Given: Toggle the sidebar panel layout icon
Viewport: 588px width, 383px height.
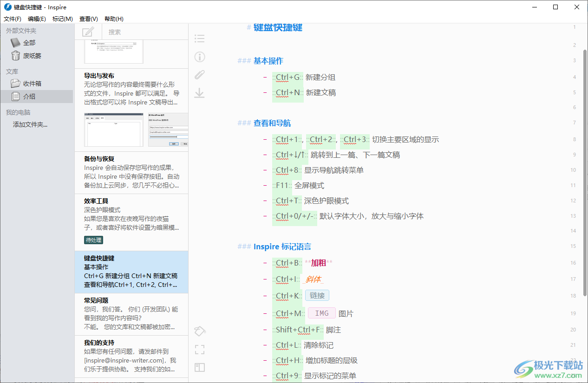Looking at the screenshot, I should [199, 367].
